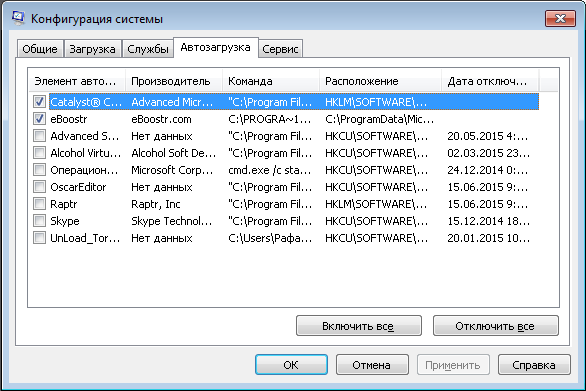Click the Raptr, Inc manufacturer cell
Image resolution: width=586 pixels, height=391 pixels.
[x=156, y=204]
